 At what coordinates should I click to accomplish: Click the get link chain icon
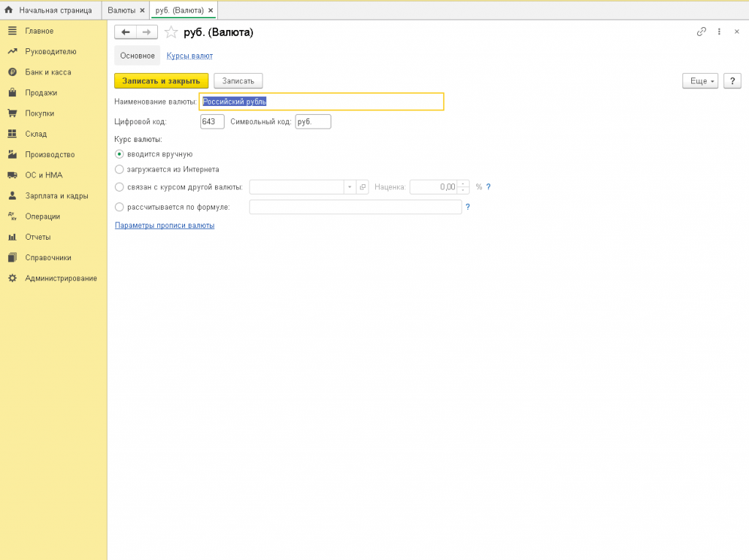click(x=701, y=32)
